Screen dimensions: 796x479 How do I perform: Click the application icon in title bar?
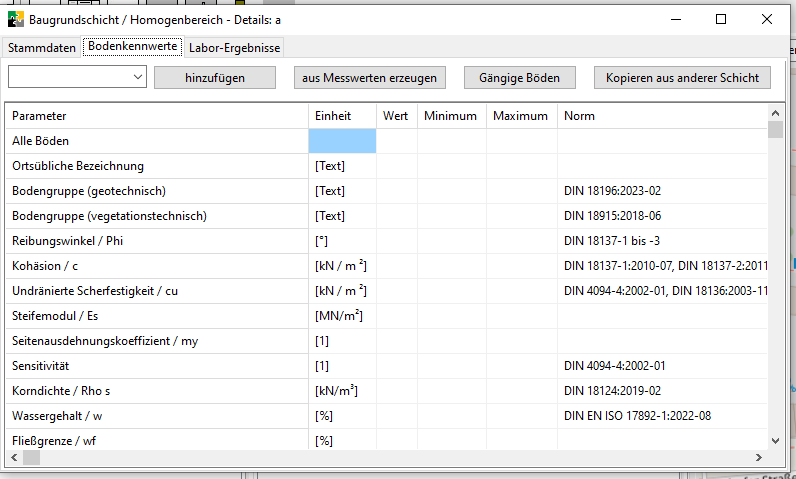[16, 19]
